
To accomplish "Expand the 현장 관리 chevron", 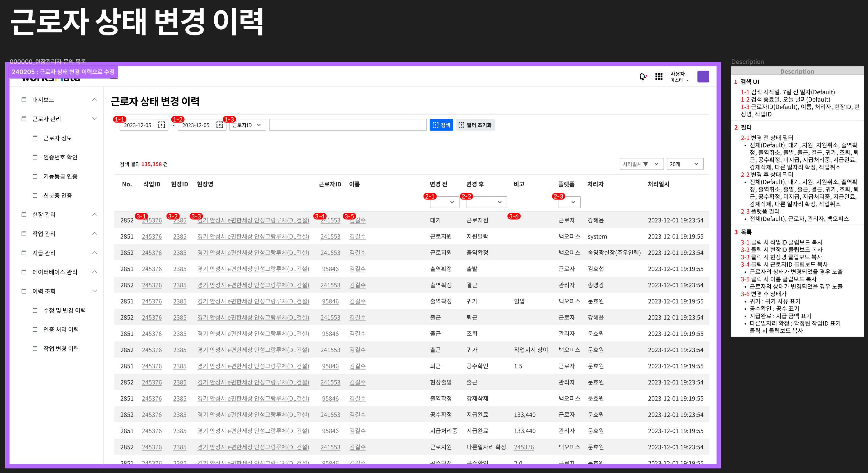I will pyautogui.click(x=95, y=215).
